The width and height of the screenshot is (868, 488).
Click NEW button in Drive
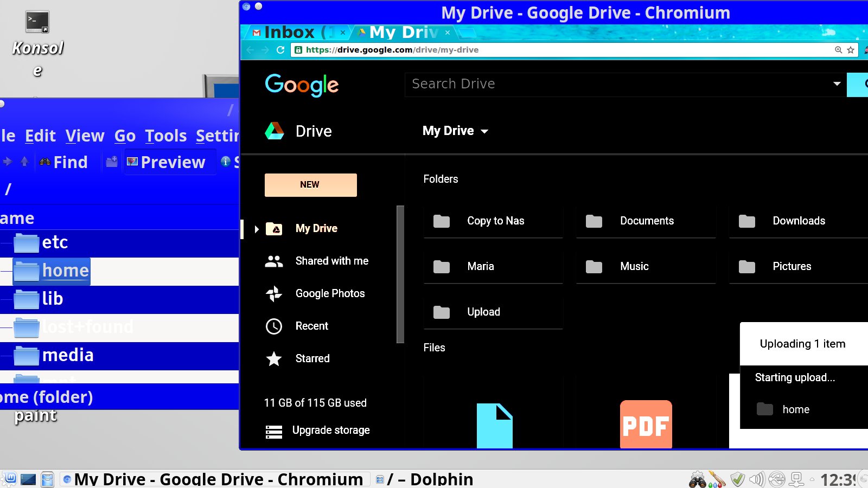coord(311,185)
